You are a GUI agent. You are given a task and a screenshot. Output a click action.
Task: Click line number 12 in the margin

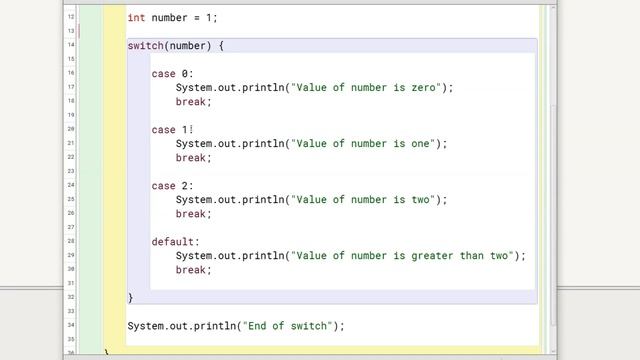pyautogui.click(x=71, y=17)
